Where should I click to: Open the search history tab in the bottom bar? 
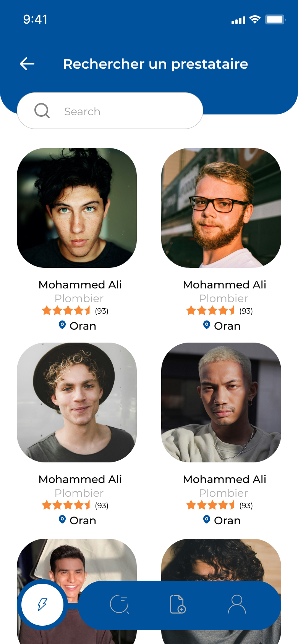pyautogui.click(x=120, y=605)
